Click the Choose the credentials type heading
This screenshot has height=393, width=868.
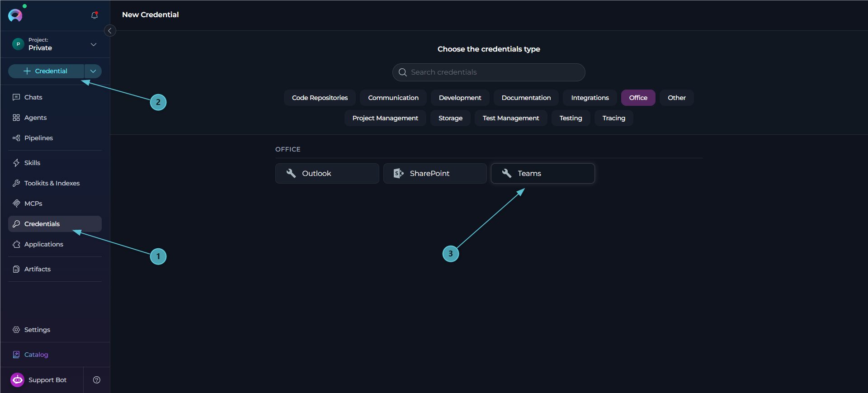click(489, 49)
